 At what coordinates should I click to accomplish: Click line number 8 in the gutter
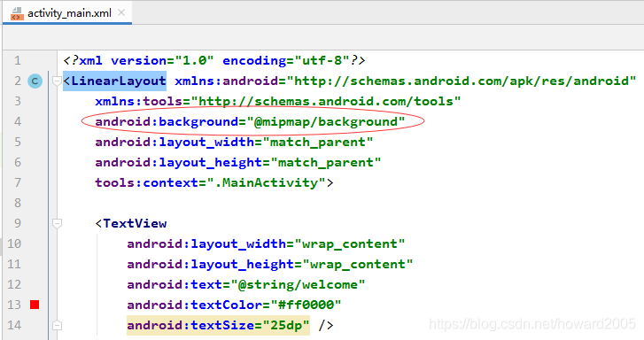(18, 203)
